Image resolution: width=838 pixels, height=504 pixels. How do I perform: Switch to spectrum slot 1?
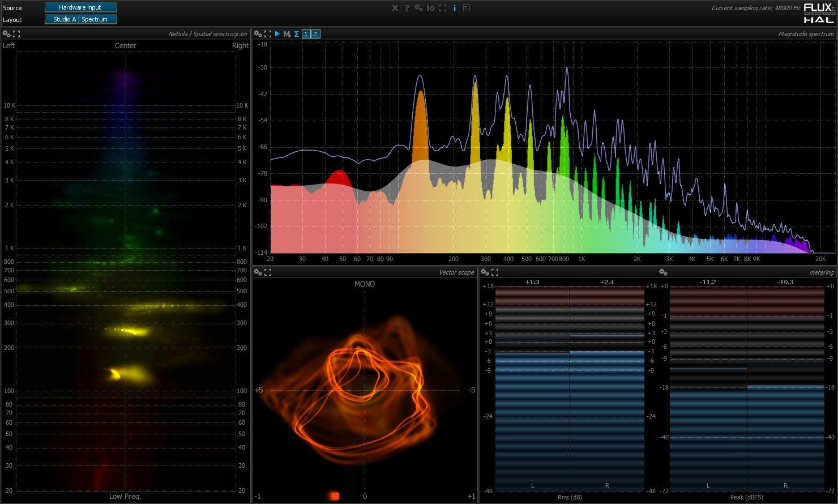tap(305, 33)
